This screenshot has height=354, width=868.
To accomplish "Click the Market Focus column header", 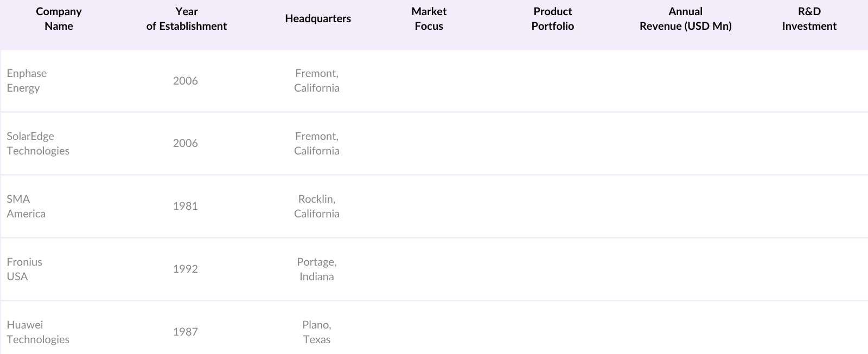I will pyautogui.click(x=429, y=19).
